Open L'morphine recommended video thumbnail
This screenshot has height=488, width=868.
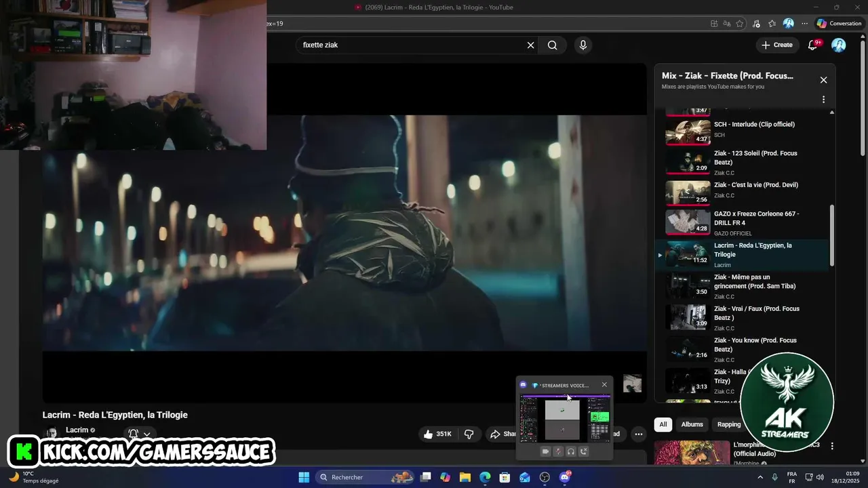coord(692,453)
